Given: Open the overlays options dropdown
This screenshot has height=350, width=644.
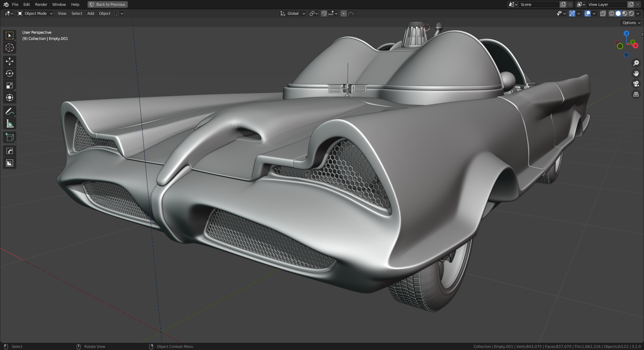Looking at the screenshot, I should click(594, 13).
